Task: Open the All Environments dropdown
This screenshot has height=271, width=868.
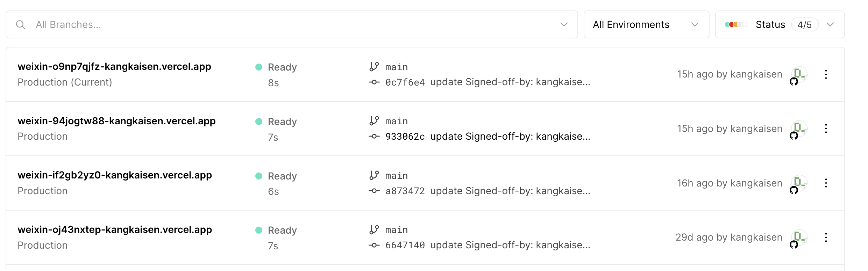Action: click(646, 25)
